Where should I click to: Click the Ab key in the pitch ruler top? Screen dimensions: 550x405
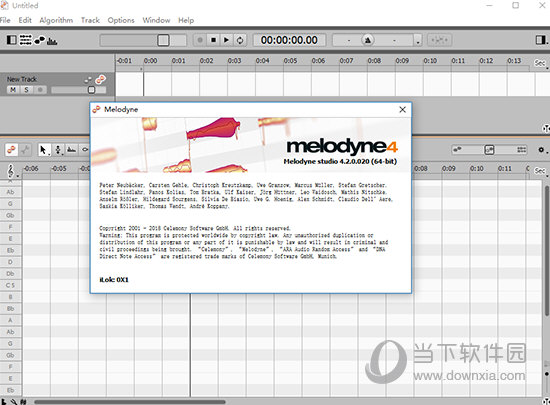(x=11, y=192)
